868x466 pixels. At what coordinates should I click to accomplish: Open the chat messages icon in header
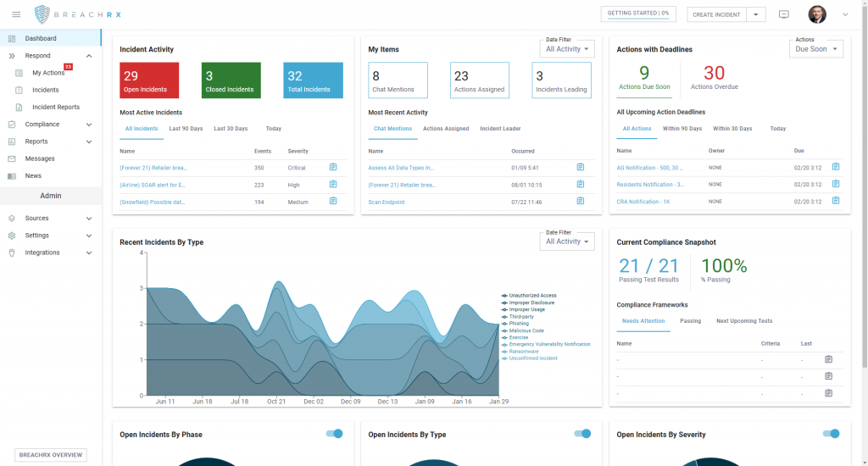(784, 14)
